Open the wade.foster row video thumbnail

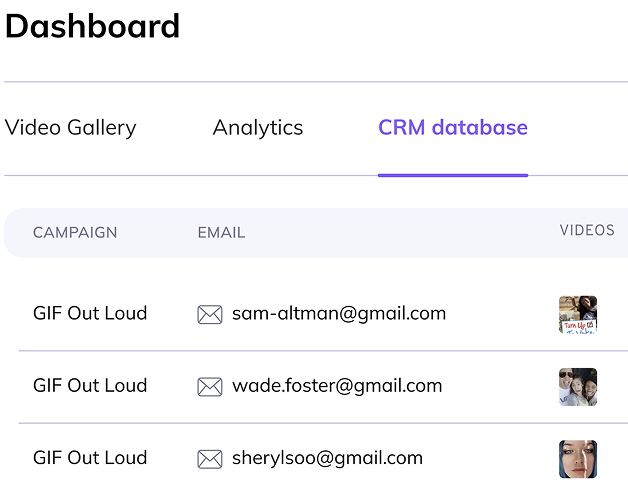coord(578,387)
